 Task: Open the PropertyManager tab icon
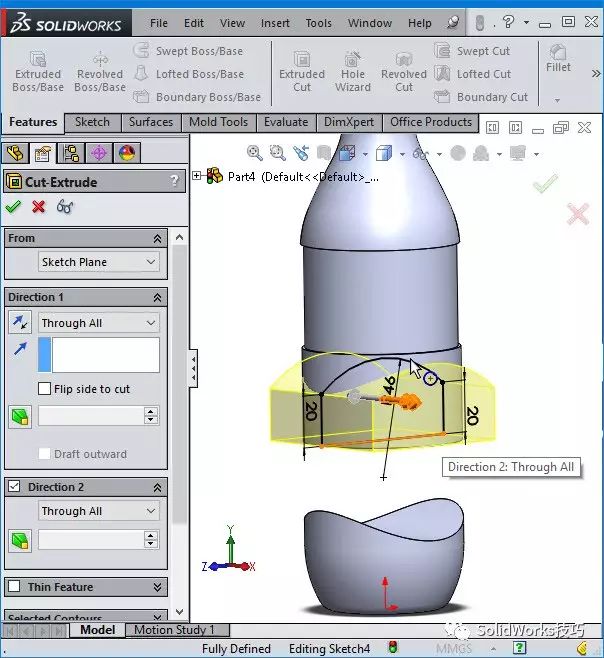click(x=43, y=153)
